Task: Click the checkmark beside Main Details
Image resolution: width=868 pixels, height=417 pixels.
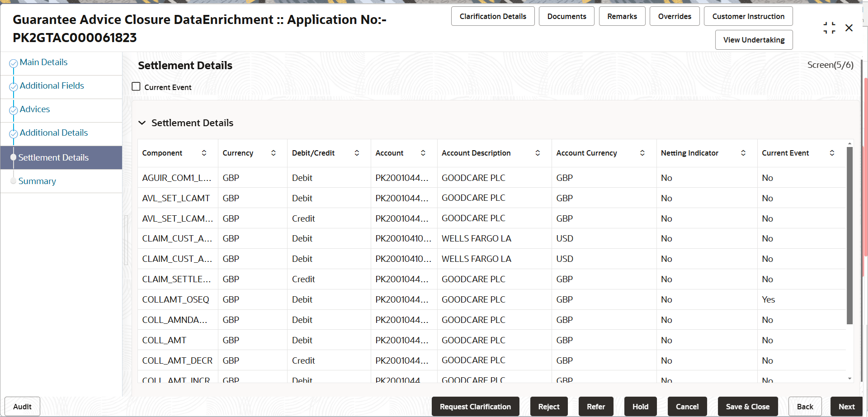Action: coord(13,63)
